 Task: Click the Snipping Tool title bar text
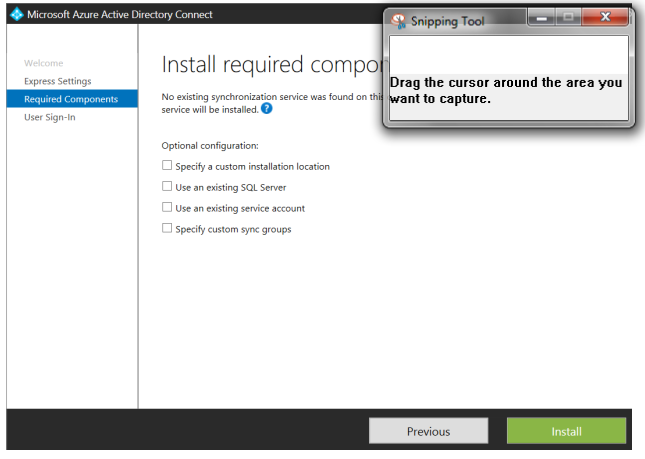[448, 21]
